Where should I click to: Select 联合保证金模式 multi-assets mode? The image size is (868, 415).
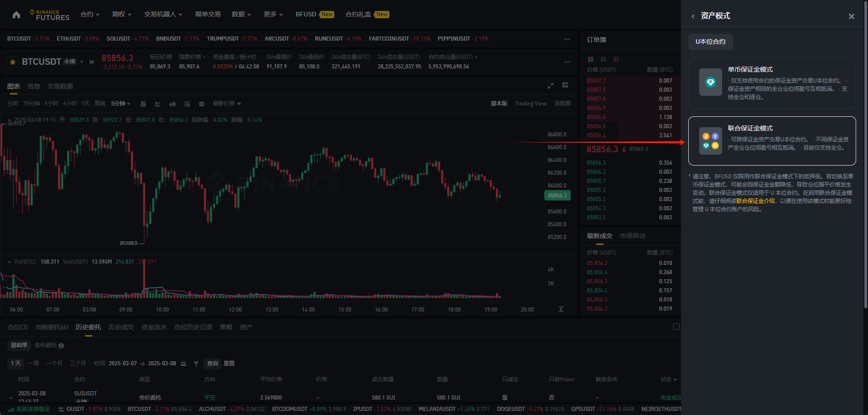pos(772,141)
